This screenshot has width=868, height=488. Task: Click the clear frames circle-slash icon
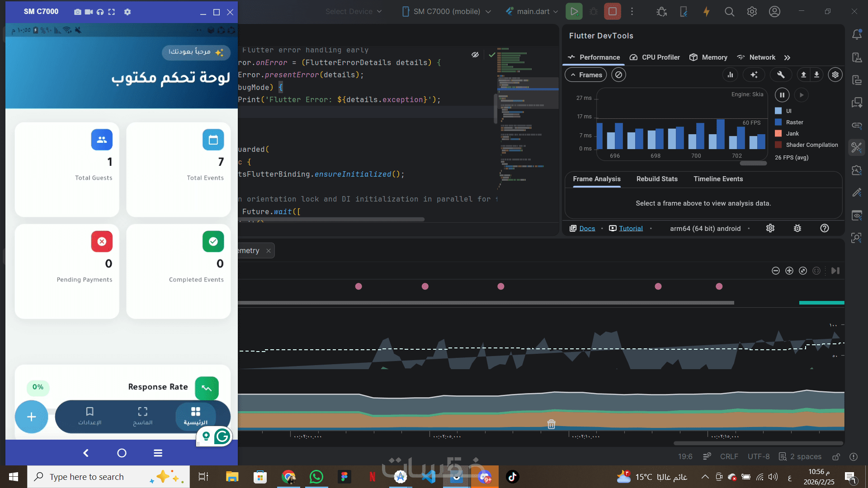click(x=618, y=75)
